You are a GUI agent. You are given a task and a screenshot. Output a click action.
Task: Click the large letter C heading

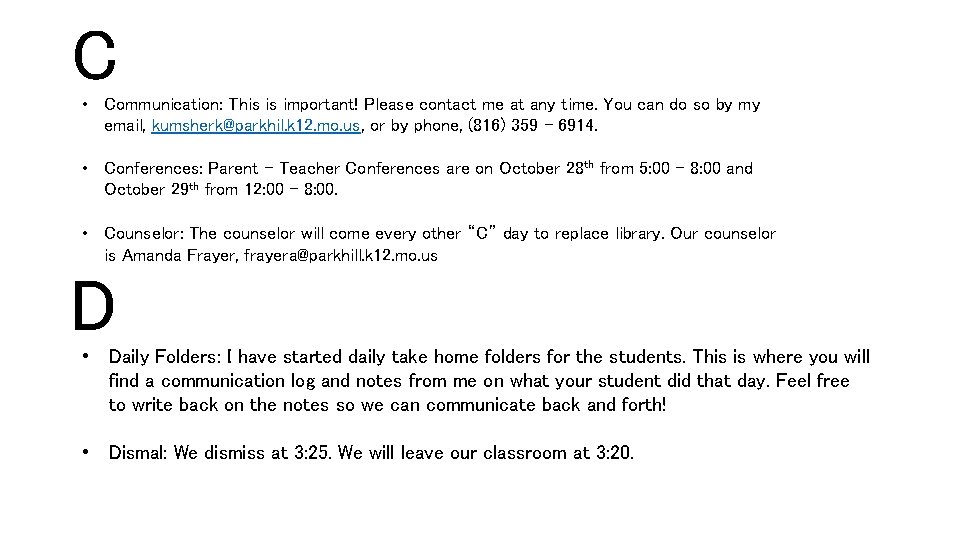click(95, 56)
